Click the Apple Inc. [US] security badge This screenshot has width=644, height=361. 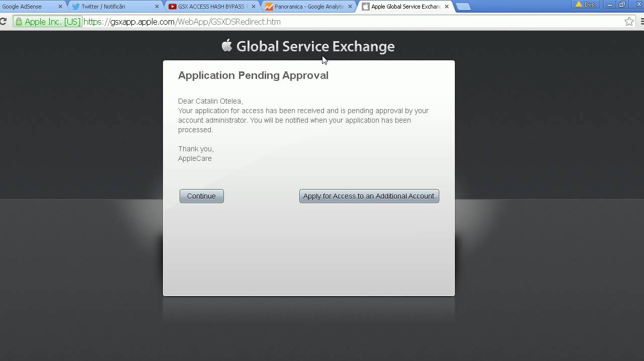click(48, 22)
